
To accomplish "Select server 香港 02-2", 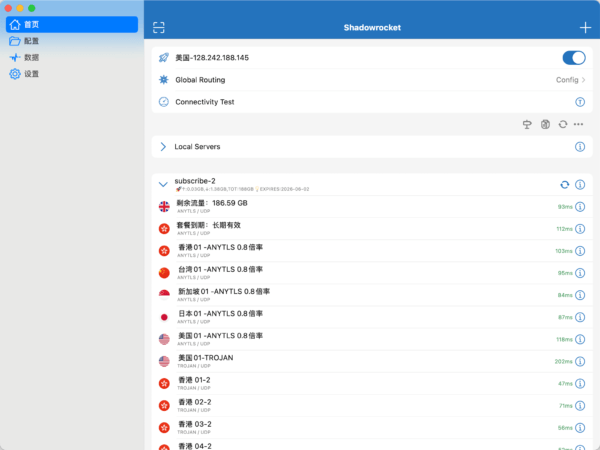I will click(372, 406).
